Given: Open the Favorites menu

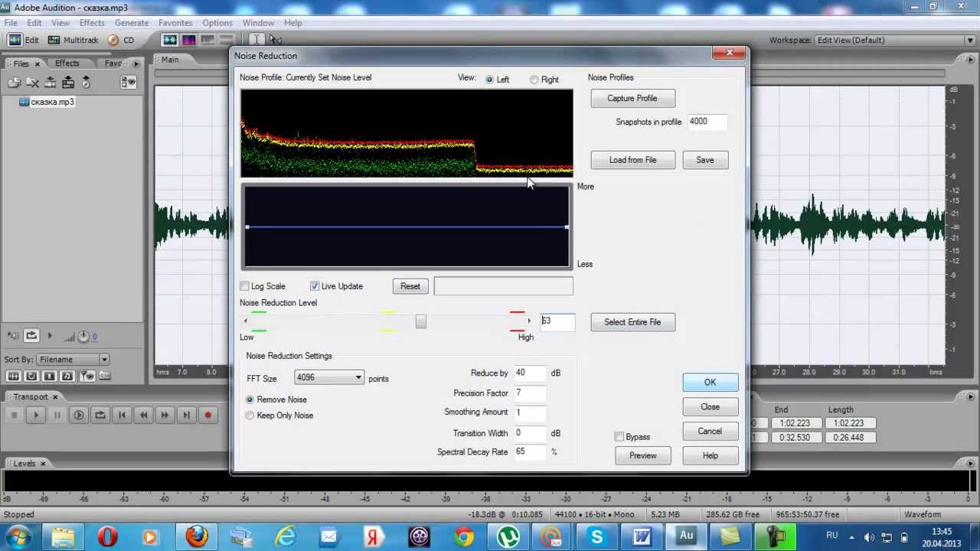Looking at the screenshot, I should pos(175,23).
